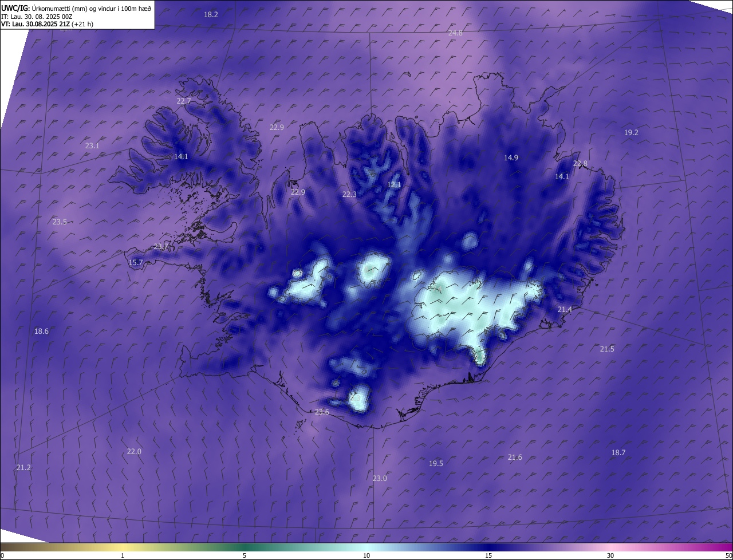Click the 18.7 value label

[x=618, y=453]
